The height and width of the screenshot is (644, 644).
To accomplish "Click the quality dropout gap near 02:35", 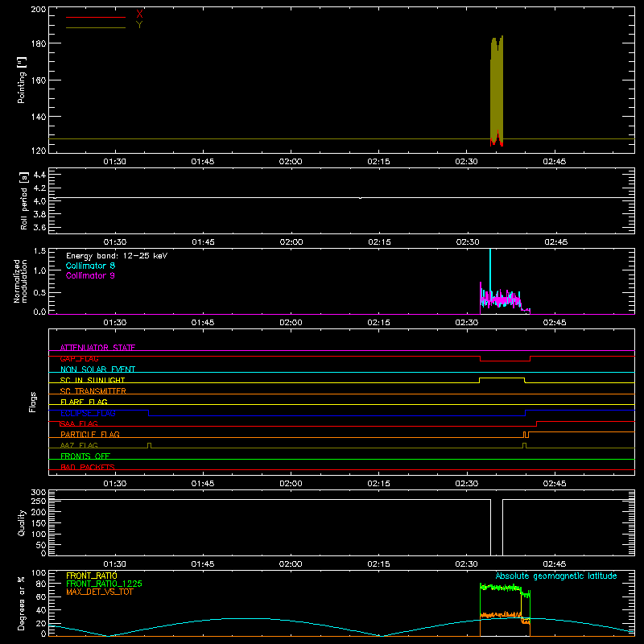I will pos(497,527).
